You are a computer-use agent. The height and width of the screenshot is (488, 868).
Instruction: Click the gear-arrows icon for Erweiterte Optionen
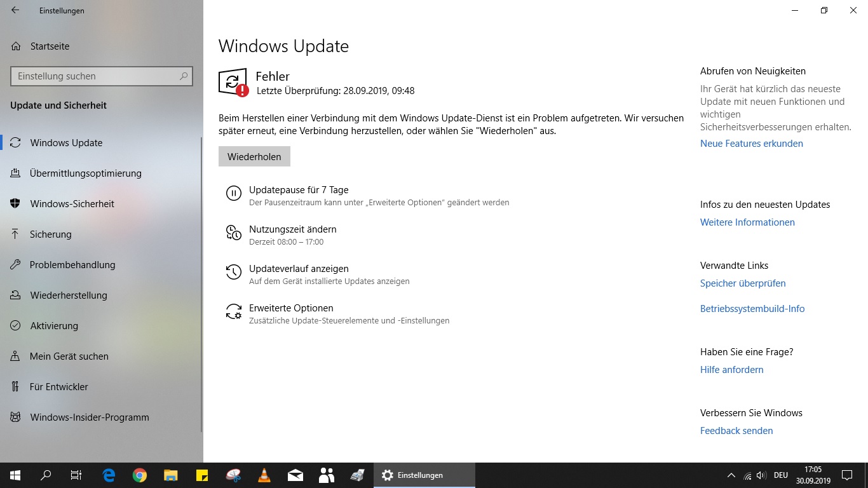[x=234, y=312]
